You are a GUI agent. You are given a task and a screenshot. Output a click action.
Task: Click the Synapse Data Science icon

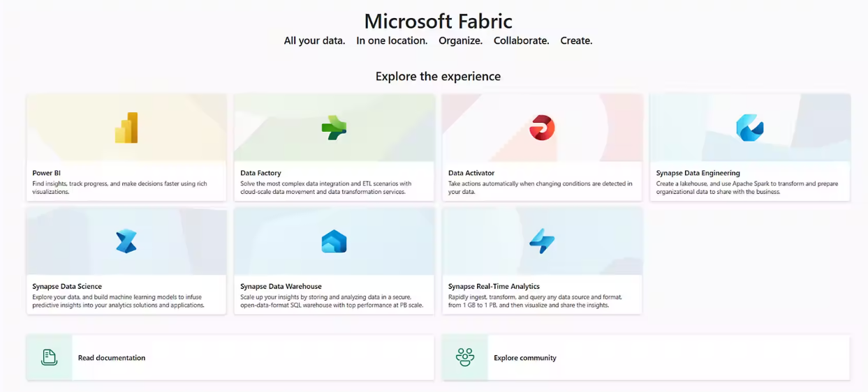[126, 241]
